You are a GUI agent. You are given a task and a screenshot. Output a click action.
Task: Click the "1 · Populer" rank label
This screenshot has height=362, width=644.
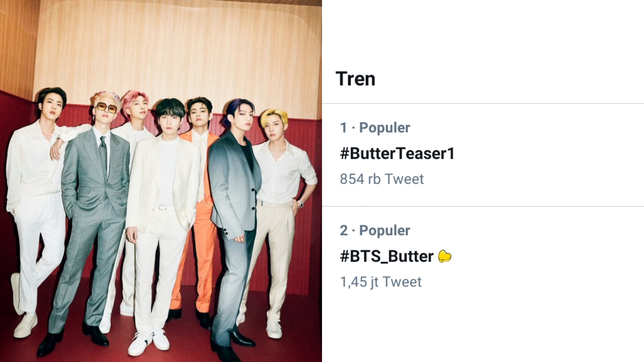click(x=375, y=128)
